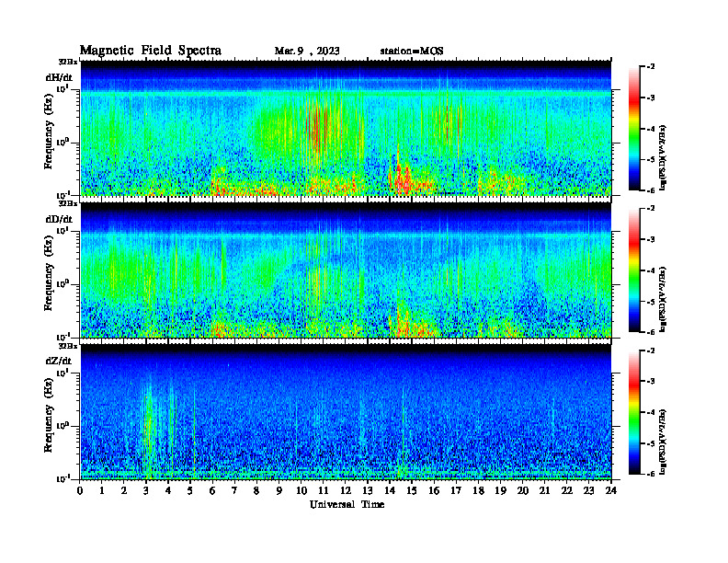
Task: Click hour tick label "20" on time axis
Action: point(522,491)
